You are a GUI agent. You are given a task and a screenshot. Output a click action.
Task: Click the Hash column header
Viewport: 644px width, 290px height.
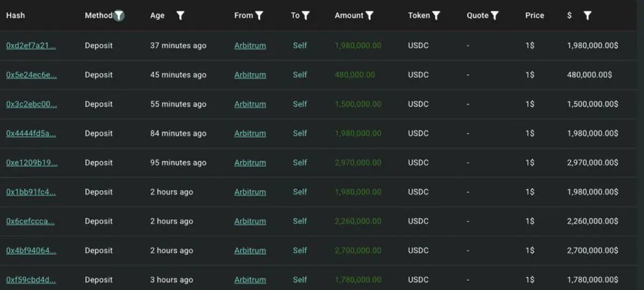click(16, 16)
